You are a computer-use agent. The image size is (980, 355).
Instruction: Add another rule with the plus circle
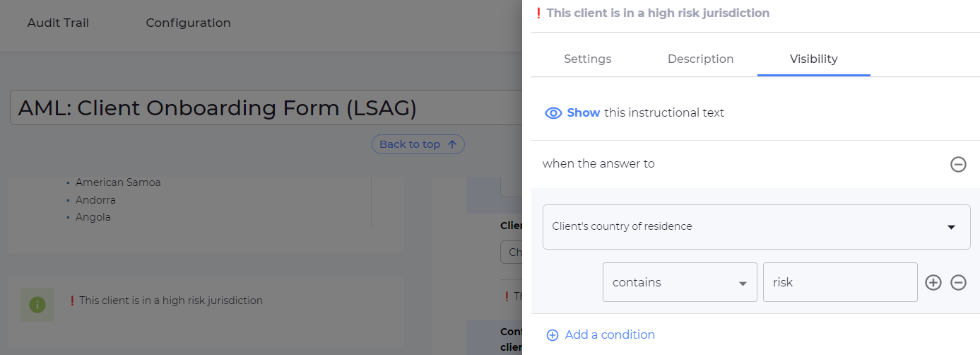(933, 282)
